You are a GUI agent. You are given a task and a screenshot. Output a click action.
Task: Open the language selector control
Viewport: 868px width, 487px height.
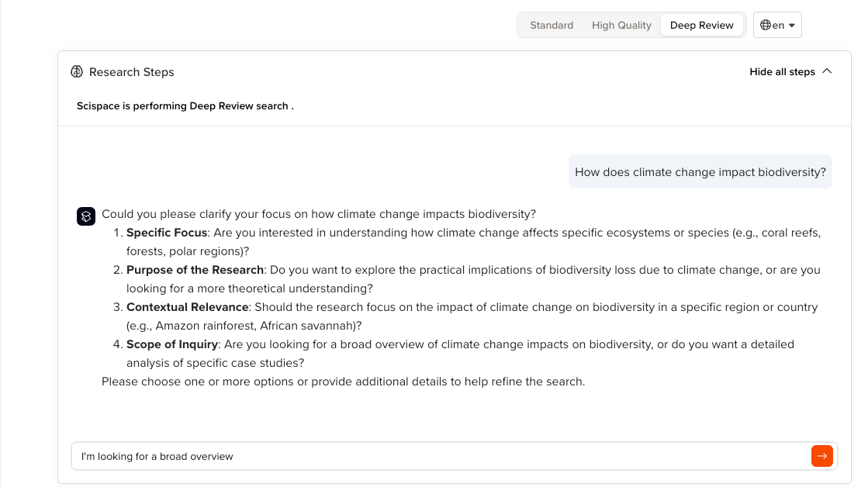tap(777, 25)
